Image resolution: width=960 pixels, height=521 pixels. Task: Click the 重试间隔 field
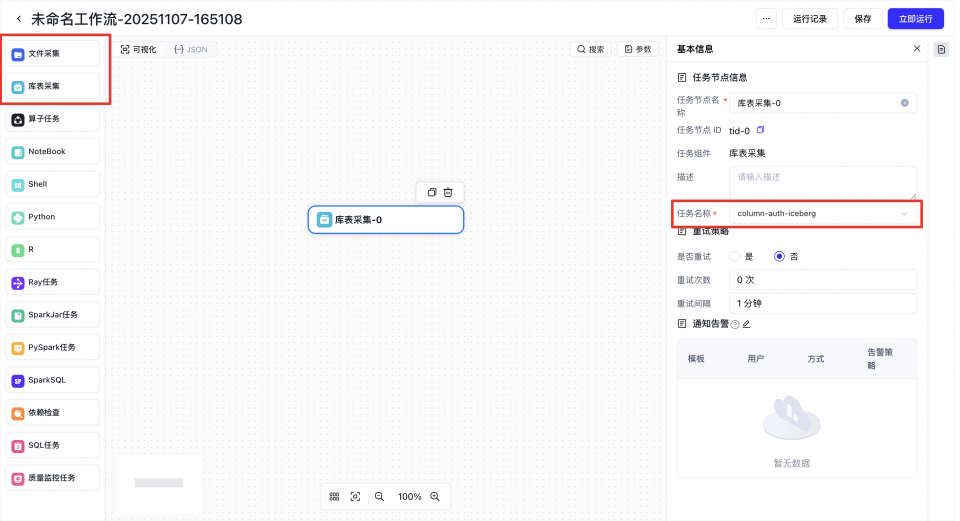point(822,303)
